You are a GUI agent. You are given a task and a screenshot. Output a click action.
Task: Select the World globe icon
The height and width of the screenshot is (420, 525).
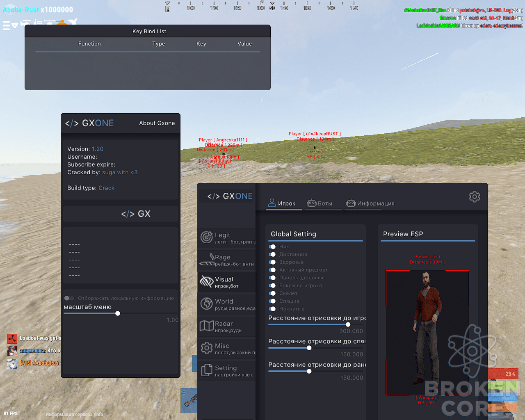206,304
